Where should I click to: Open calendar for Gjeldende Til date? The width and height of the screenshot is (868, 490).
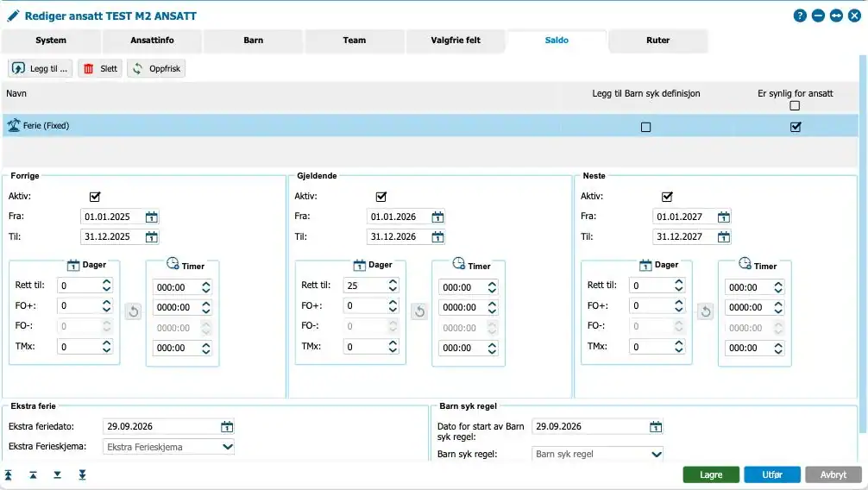(x=437, y=237)
